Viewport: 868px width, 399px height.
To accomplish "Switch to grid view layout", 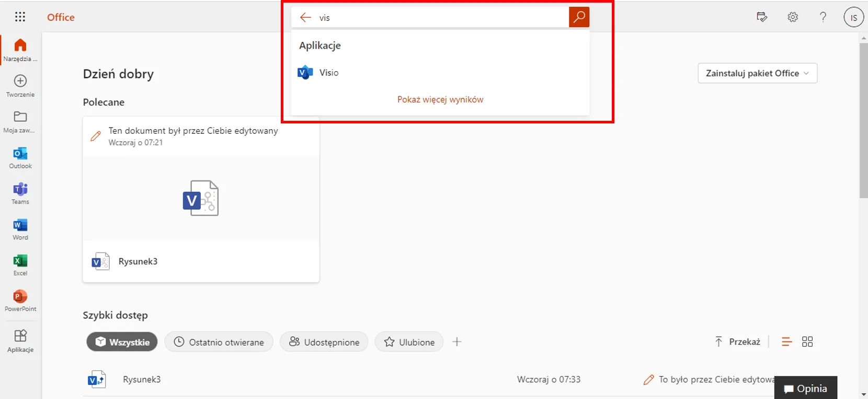I will (807, 342).
